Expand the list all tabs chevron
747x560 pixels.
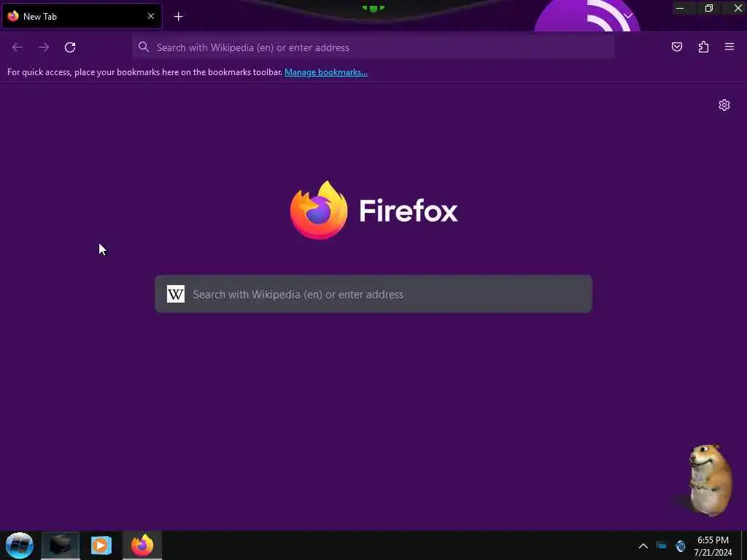[628, 16]
